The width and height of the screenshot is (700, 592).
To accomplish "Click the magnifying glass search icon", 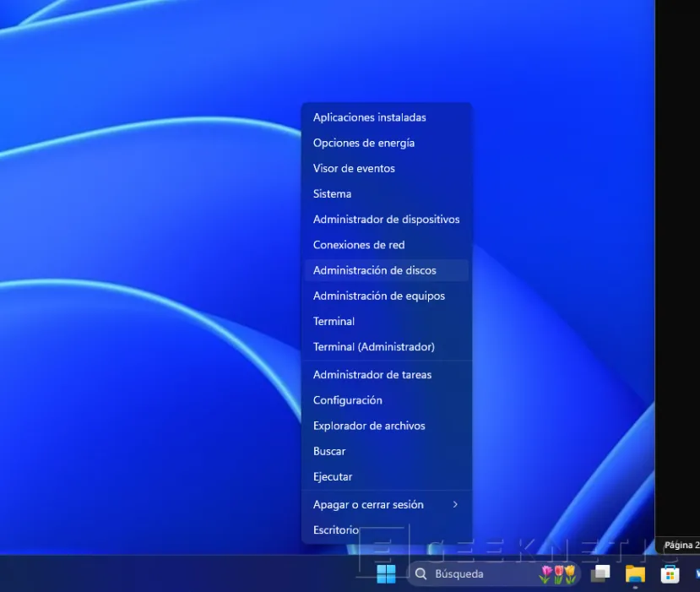I will click(x=421, y=573).
